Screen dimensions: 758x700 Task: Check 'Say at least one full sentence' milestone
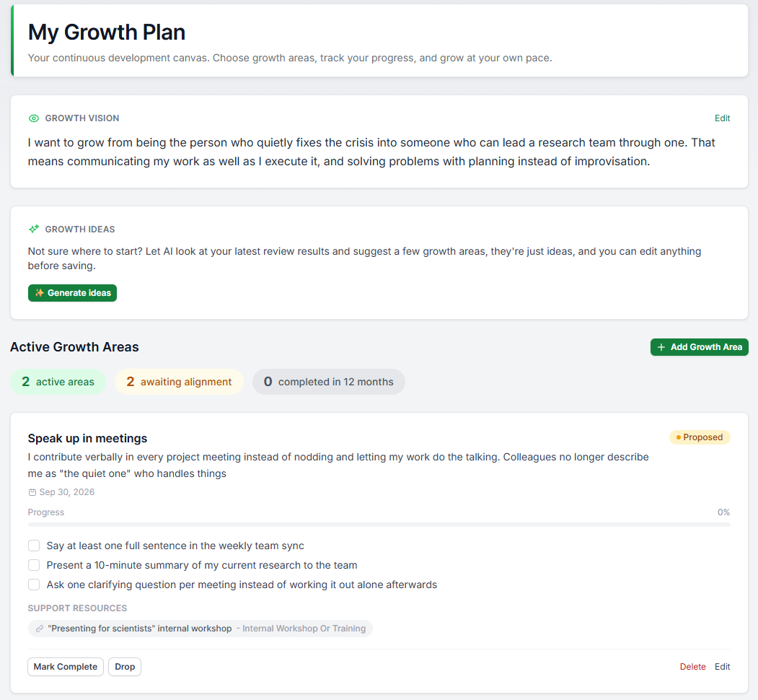(x=34, y=546)
